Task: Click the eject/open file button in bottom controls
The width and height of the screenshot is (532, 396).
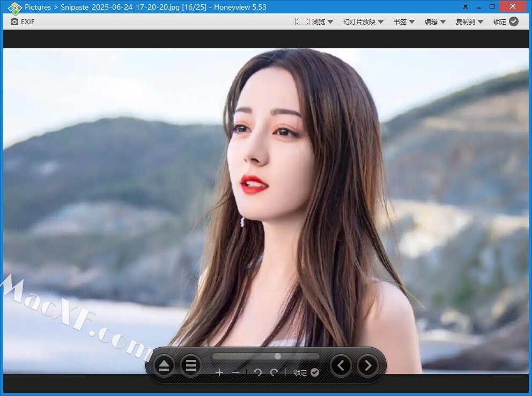Action: pos(164,366)
